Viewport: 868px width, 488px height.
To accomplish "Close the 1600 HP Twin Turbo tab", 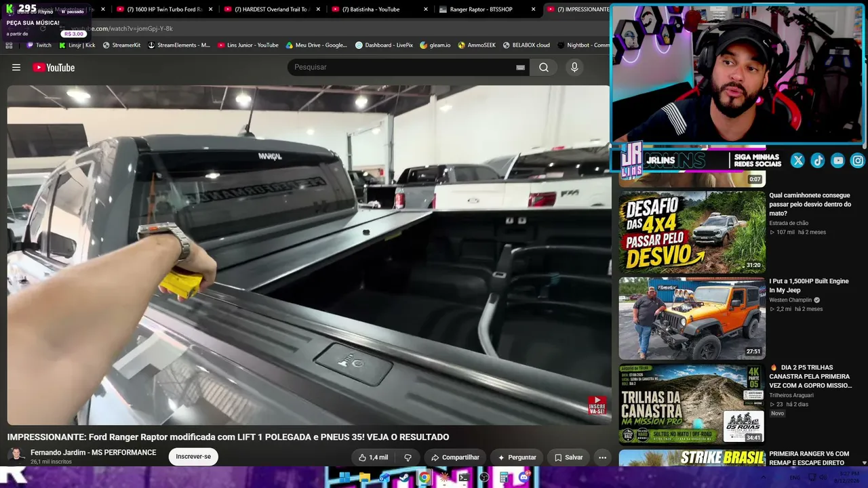I will [x=211, y=9].
